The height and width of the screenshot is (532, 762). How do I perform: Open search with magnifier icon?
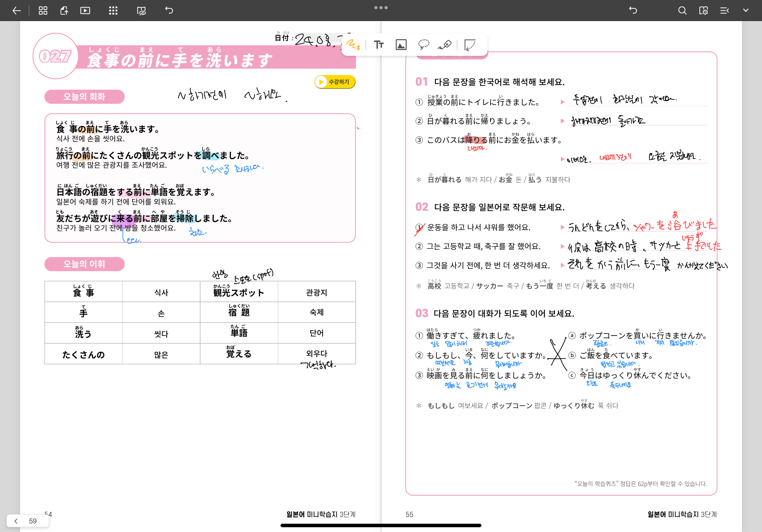(x=682, y=11)
